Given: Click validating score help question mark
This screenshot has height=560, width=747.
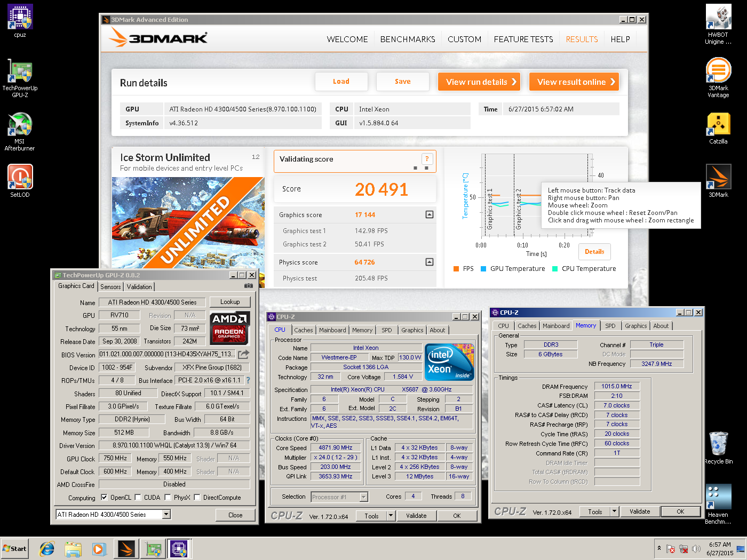Looking at the screenshot, I should 427,159.
